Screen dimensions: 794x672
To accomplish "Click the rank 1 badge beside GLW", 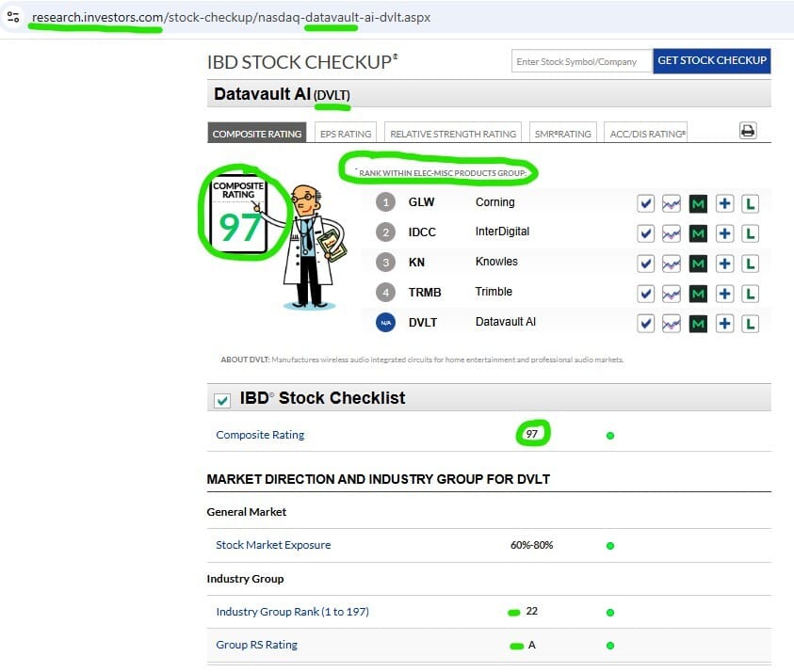I will (385, 202).
